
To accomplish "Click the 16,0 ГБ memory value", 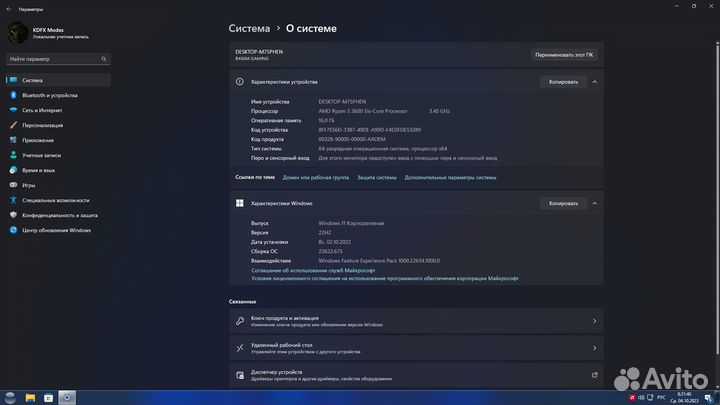I will pyautogui.click(x=326, y=120).
